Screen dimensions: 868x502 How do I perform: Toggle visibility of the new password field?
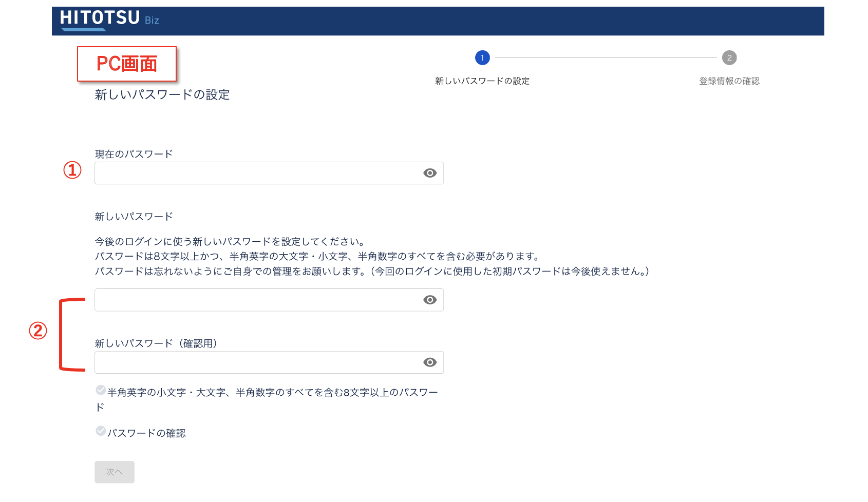pyautogui.click(x=430, y=300)
